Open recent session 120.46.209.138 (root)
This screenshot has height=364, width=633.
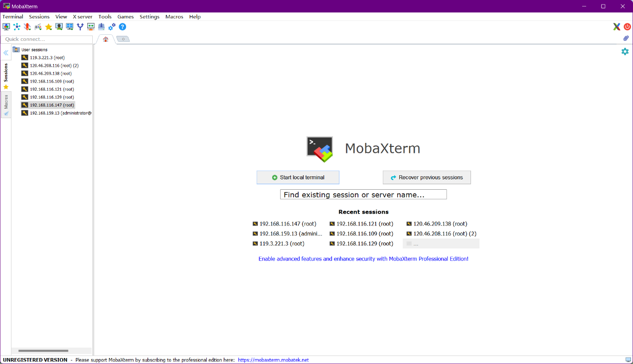tap(437, 224)
